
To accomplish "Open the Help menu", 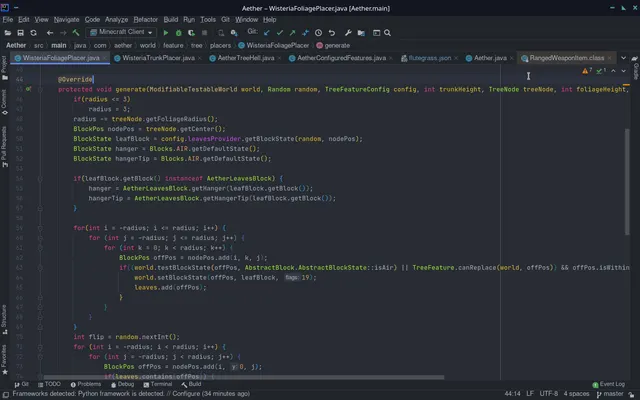I will 269,20.
